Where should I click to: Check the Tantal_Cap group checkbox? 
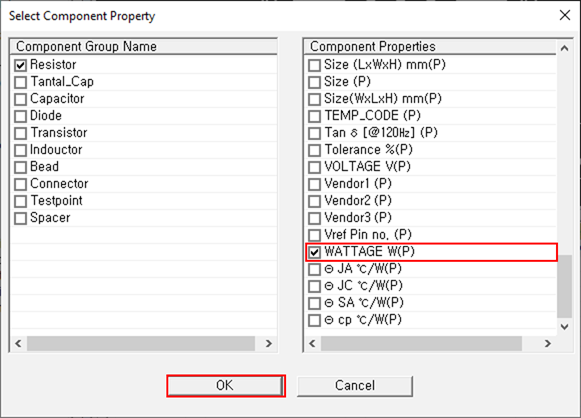(20, 82)
